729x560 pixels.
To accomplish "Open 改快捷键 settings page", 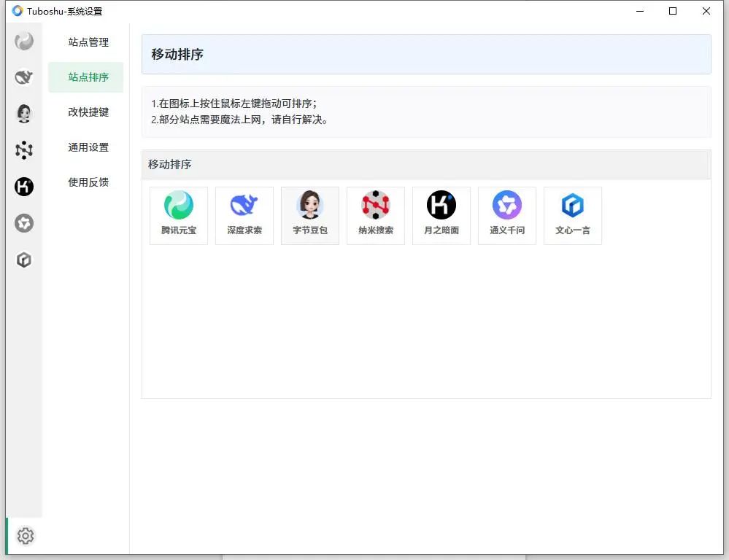I will (x=88, y=112).
